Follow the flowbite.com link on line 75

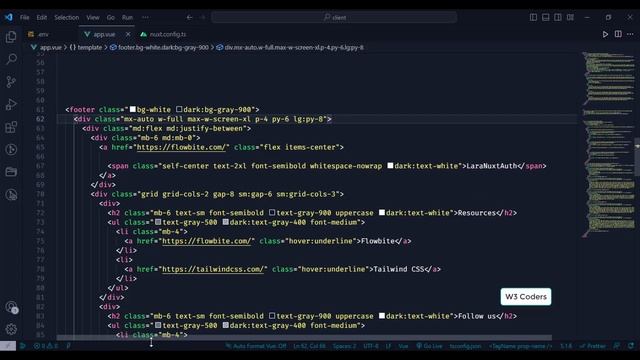click(207, 241)
